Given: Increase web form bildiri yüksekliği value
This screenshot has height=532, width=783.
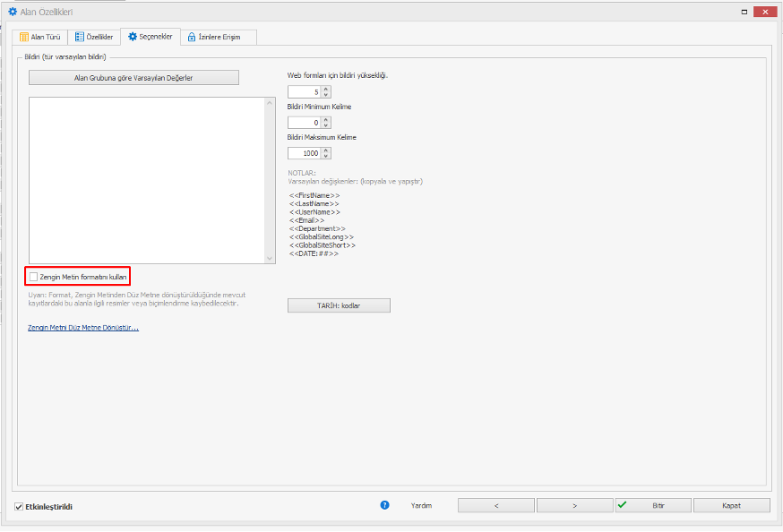Looking at the screenshot, I should pos(326,90).
